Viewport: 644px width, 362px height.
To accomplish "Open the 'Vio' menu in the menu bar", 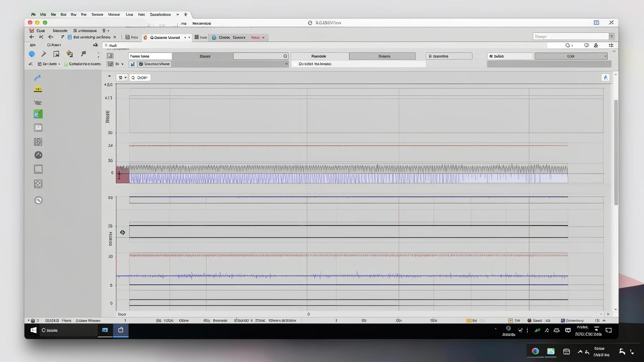I will [x=43, y=14].
